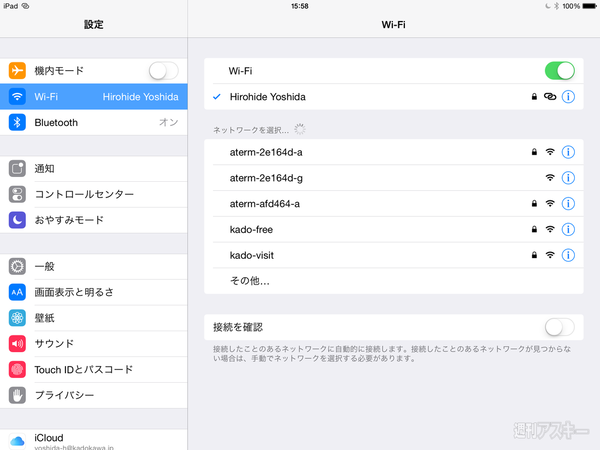Screen dimensions: 600x450
Task: Tap その他... to add other network
Action: (x=394, y=281)
